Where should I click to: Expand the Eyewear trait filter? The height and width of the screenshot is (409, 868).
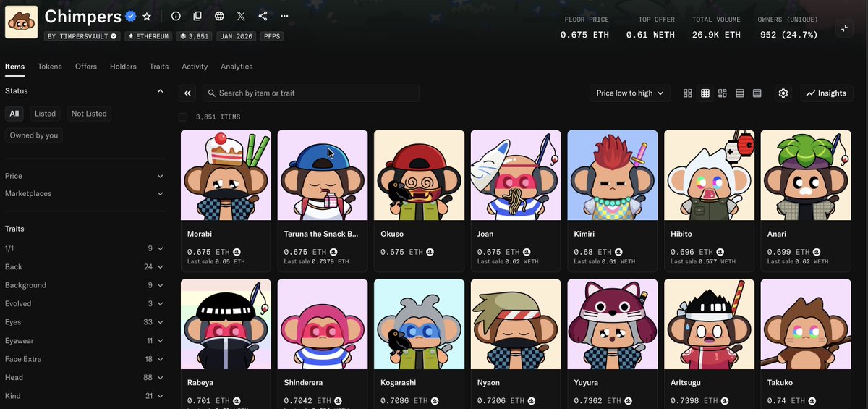[x=85, y=341]
